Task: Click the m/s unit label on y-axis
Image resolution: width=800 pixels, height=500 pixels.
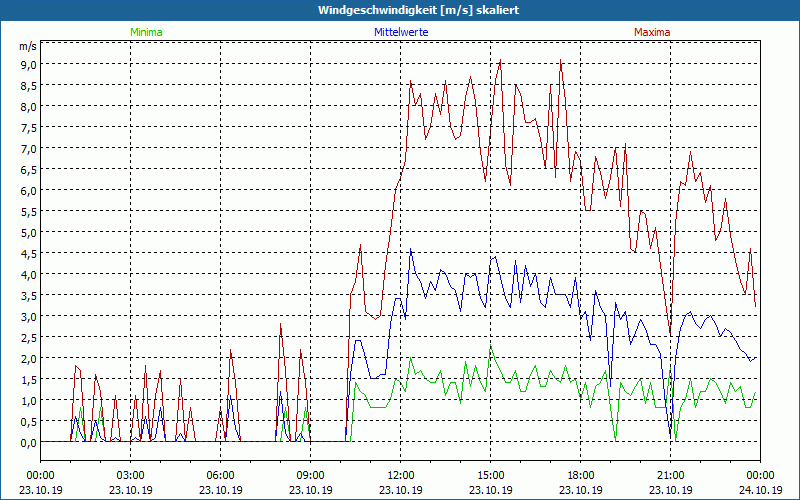Action: pyautogui.click(x=28, y=46)
